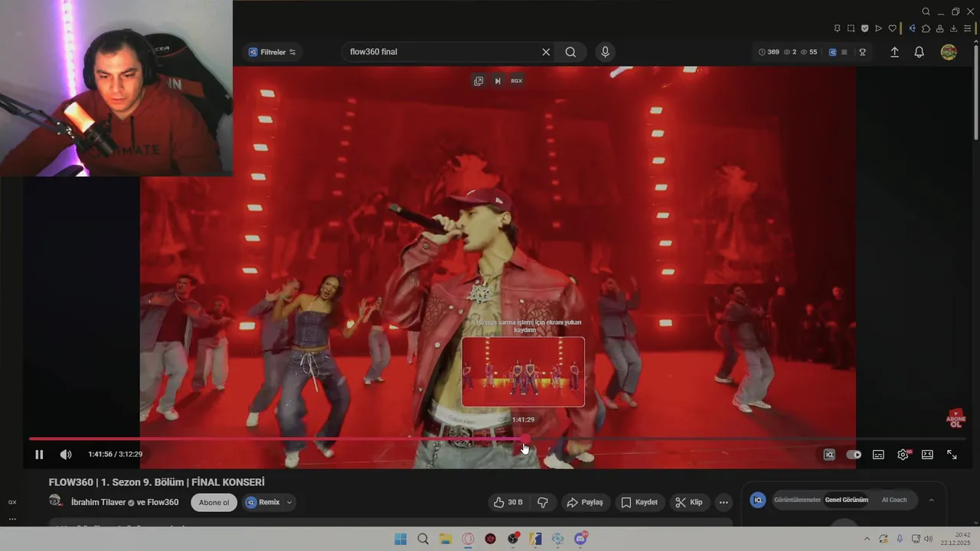Subscribe with Abone ol button
The width and height of the screenshot is (980, 551).
tap(214, 503)
